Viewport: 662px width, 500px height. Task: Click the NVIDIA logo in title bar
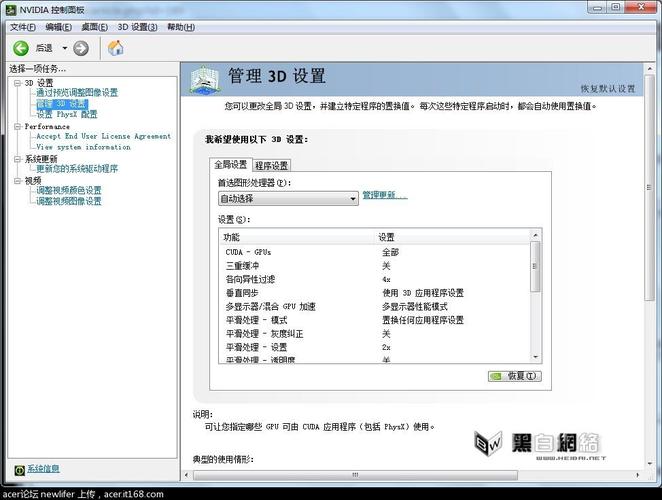click(x=11, y=9)
